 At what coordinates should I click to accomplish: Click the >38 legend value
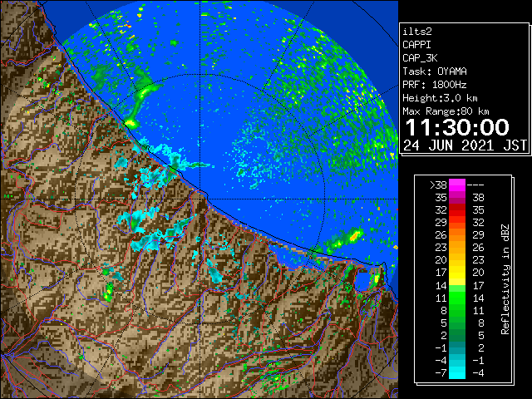pos(438,185)
